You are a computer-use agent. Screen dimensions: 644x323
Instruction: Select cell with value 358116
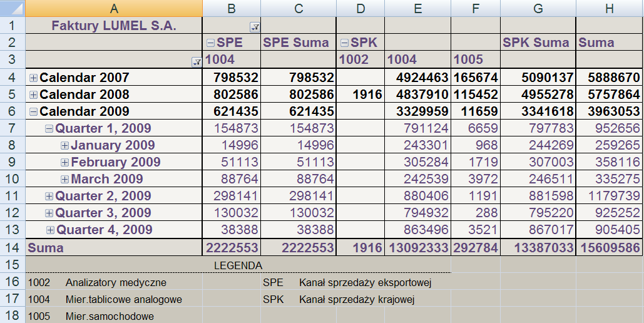610,162
